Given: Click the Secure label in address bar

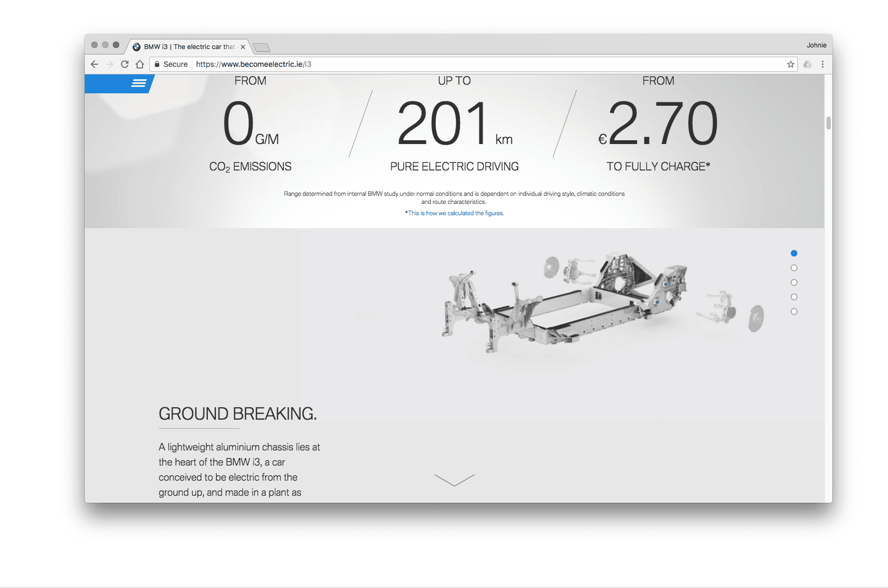Looking at the screenshot, I should coord(175,64).
